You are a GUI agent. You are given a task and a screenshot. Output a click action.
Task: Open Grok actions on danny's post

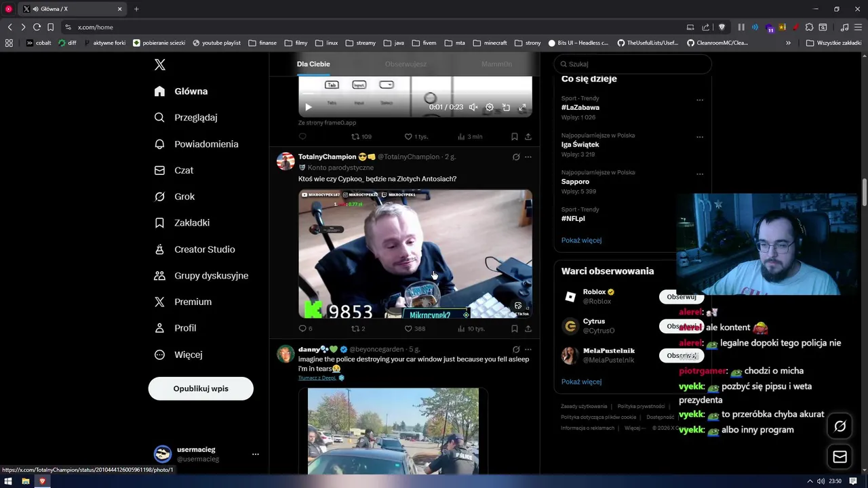[516, 350]
